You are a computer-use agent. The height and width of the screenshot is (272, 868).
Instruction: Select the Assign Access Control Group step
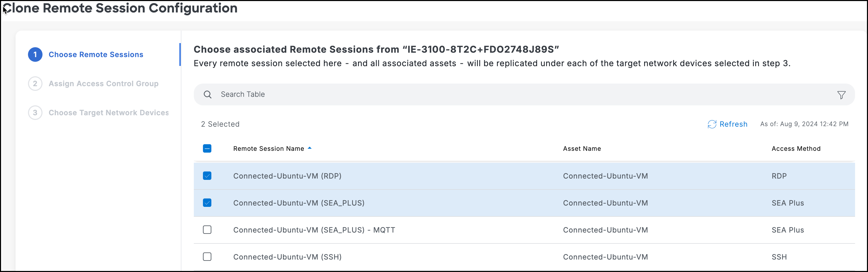(103, 83)
